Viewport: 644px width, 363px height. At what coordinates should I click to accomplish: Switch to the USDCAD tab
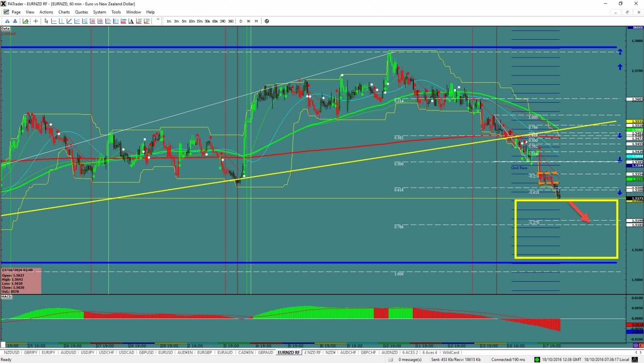pyautogui.click(x=126, y=352)
